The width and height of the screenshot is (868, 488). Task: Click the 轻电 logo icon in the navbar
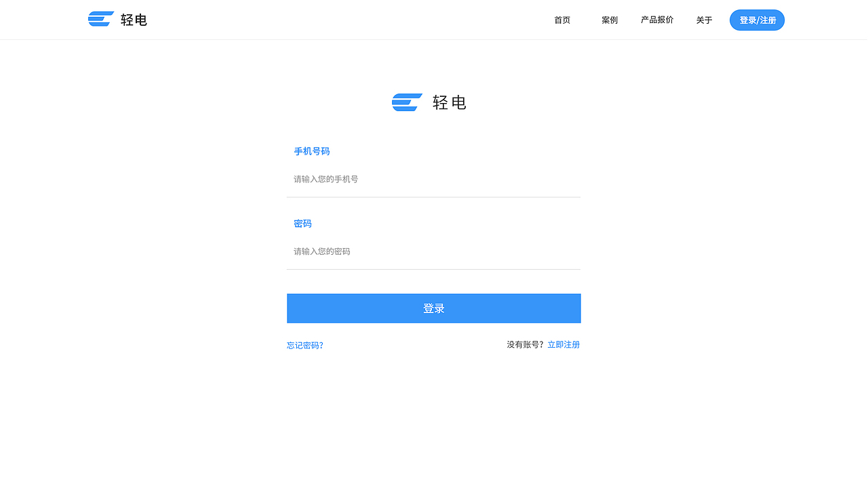coord(100,18)
